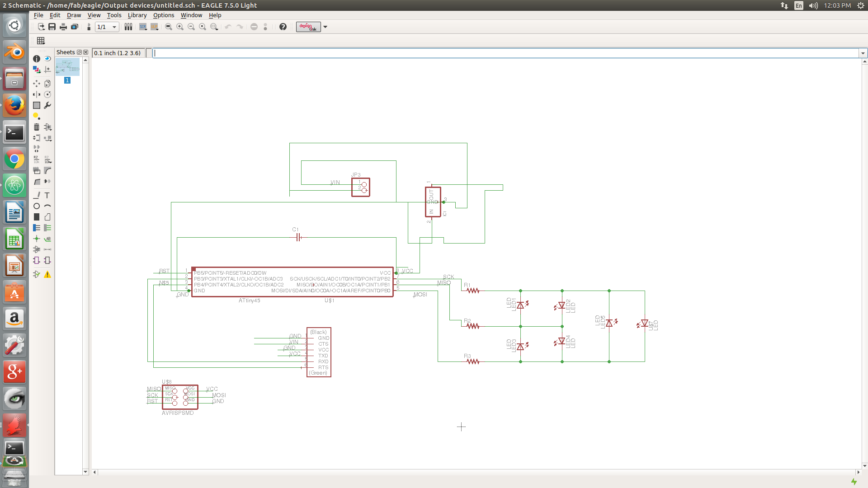Select the Net tool
Image resolution: width=868 pixels, height=488 pixels.
click(47, 228)
